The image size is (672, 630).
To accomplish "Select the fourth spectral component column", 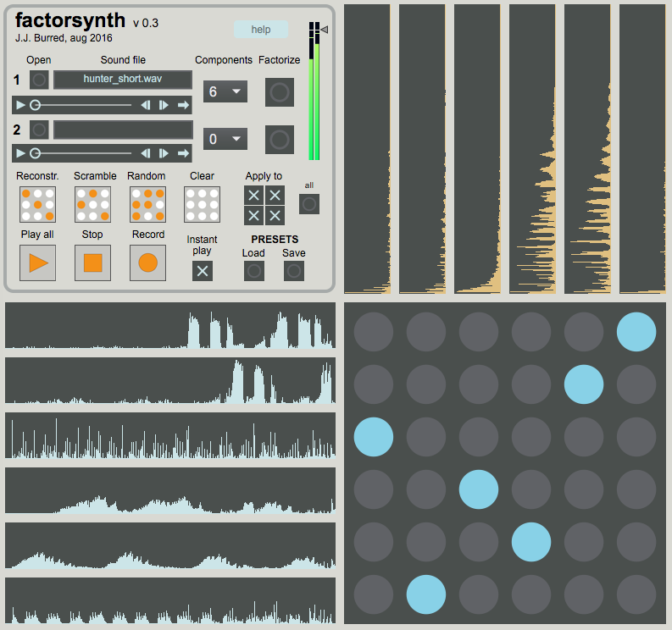I will (532, 149).
